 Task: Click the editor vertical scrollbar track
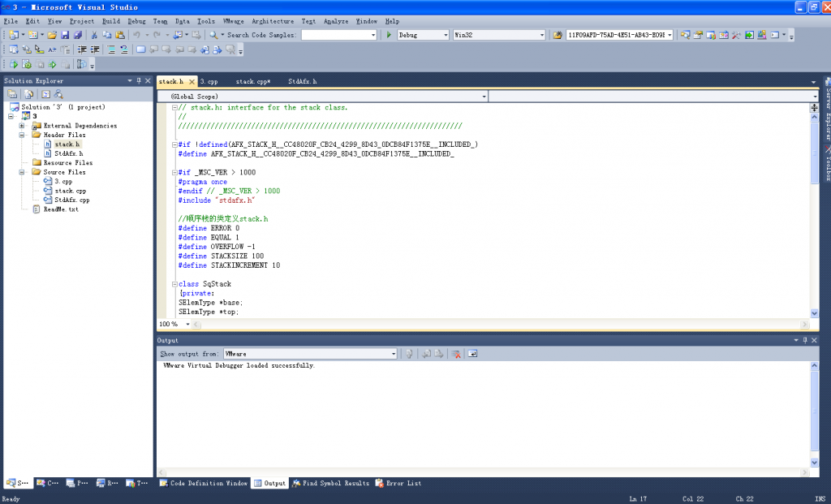tap(815, 243)
